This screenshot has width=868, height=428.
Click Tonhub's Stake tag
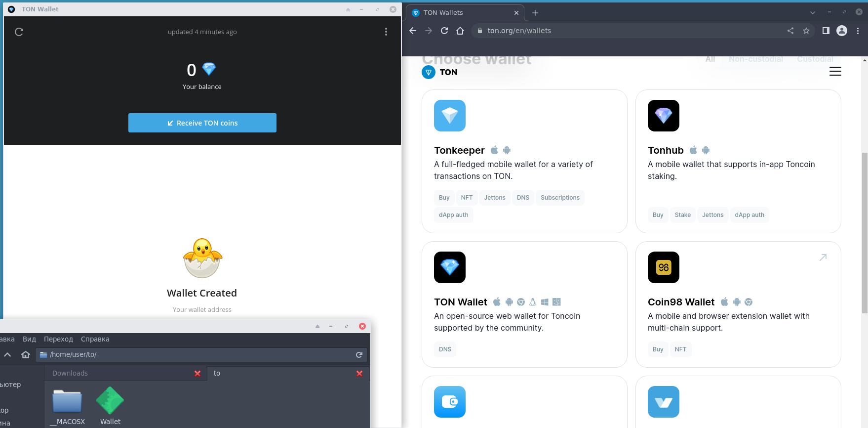click(x=683, y=215)
